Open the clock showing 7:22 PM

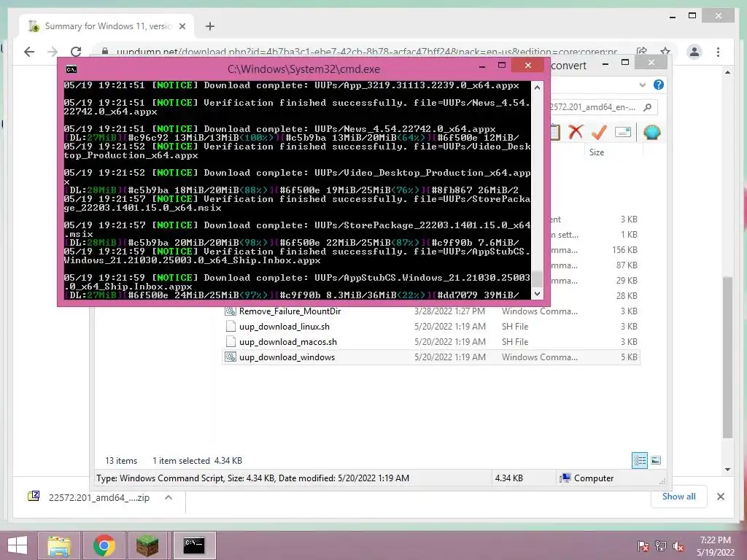716,546
